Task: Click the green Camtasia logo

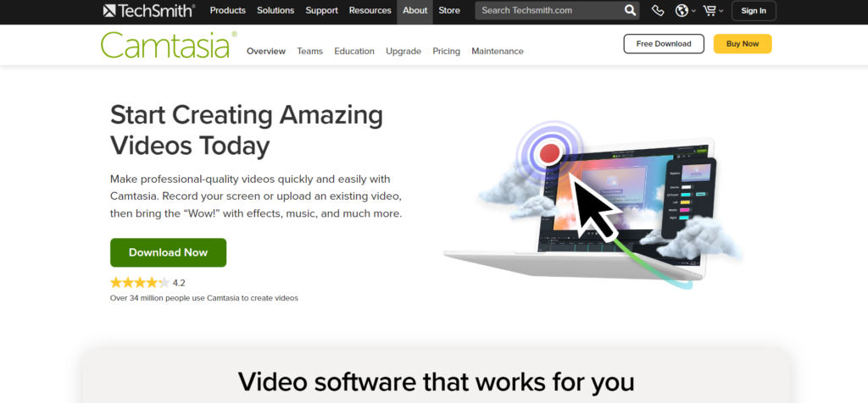Action: pos(169,45)
